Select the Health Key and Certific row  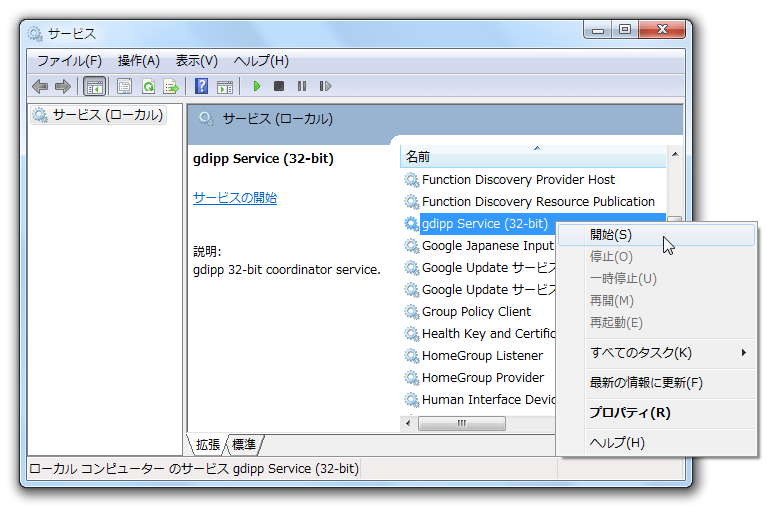coord(479,334)
